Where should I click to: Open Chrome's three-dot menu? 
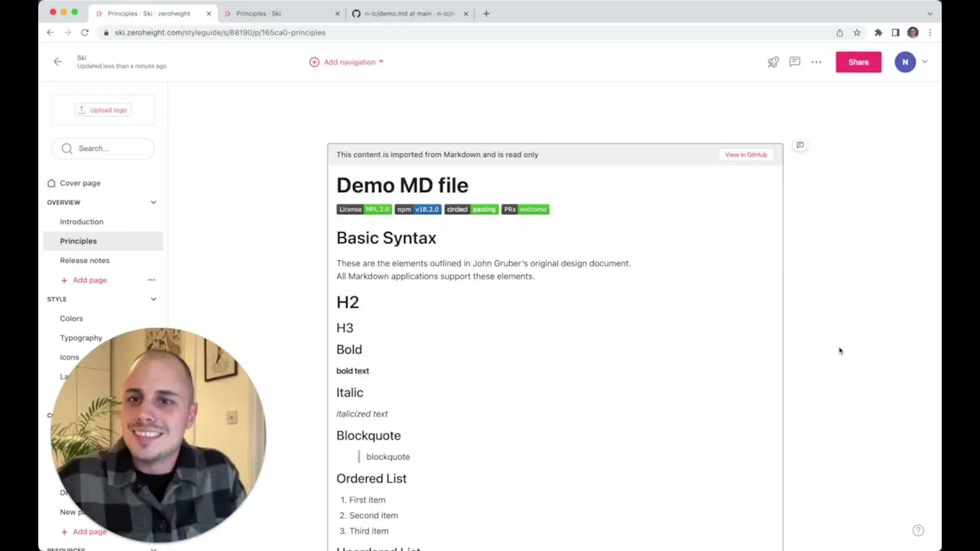929,32
